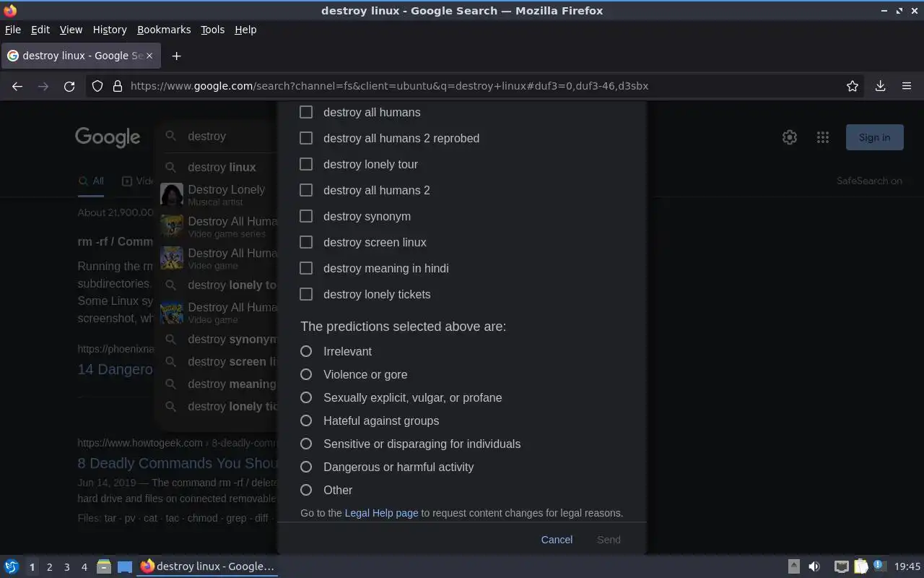Pick 'Sensitive or disparaging for individuals'
The width and height of the screenshot is (924, 578).
(x=306, y=444)
